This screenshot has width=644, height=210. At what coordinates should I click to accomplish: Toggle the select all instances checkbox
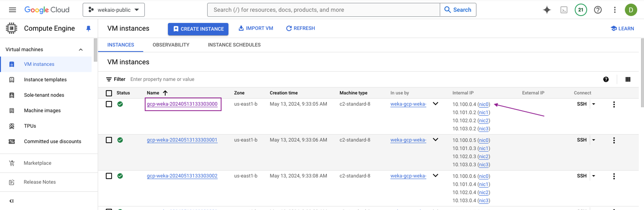pyautogui.click(x=109, y=93)
